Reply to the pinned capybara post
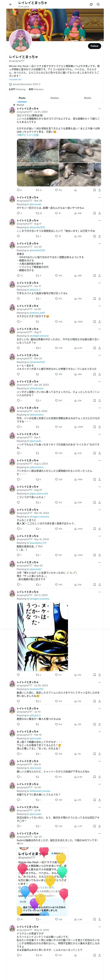This screenshot has height=980, width=110. [x=18, y=190]
